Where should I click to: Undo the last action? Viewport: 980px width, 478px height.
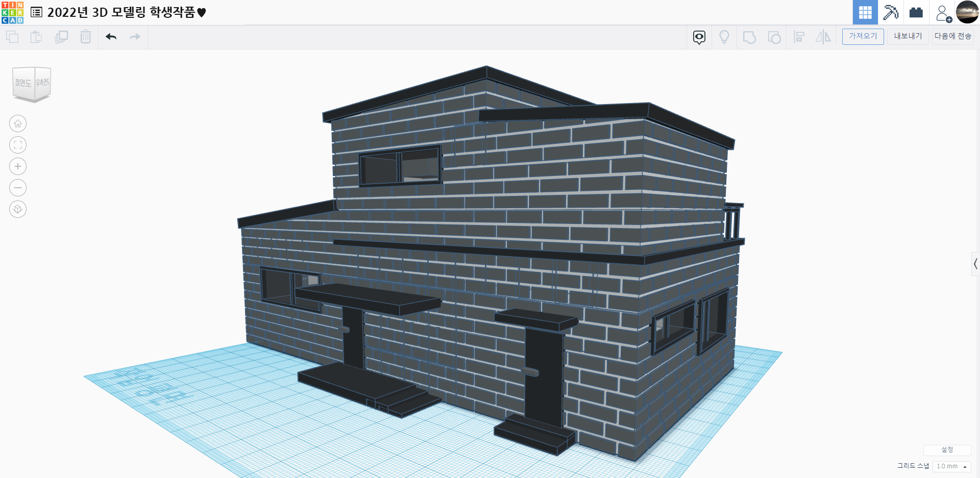coord(111,37)
